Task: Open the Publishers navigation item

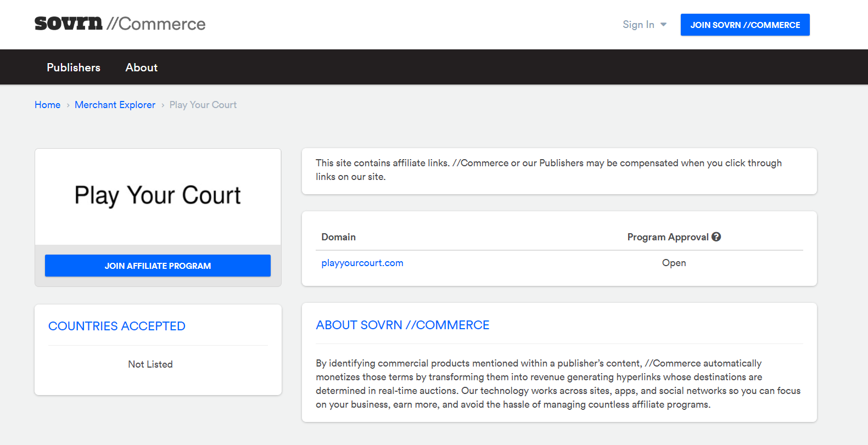Action: click(x=74, y=67)
